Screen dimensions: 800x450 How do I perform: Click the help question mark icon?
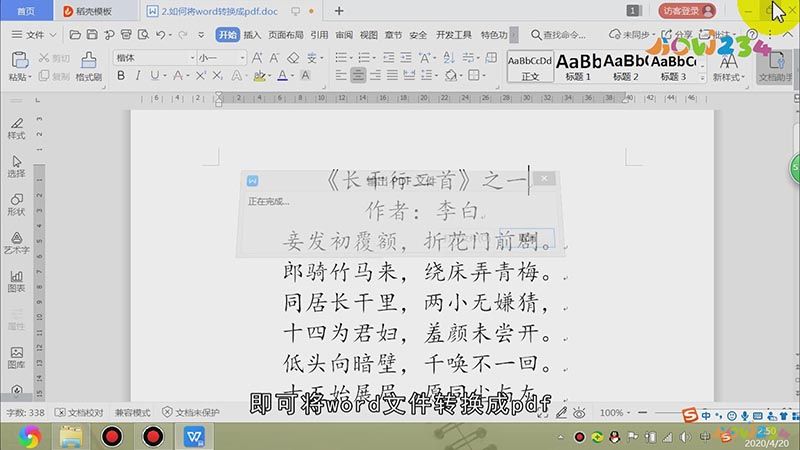(x=752, y=35)
